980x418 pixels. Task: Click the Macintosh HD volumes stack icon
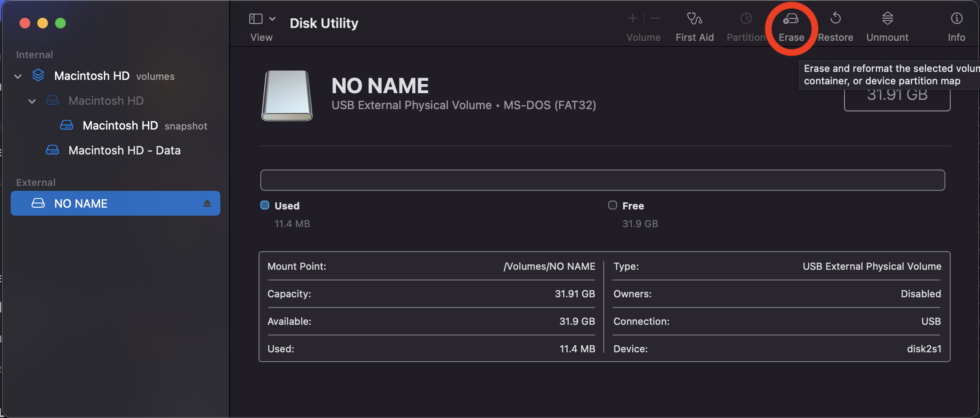pos(38,75)
